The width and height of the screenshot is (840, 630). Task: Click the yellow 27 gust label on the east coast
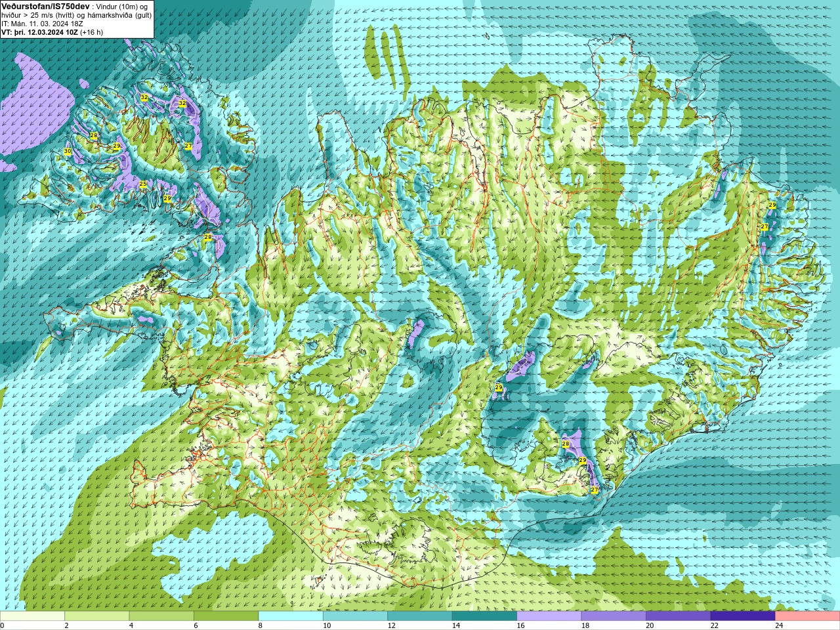click(765, 227)
